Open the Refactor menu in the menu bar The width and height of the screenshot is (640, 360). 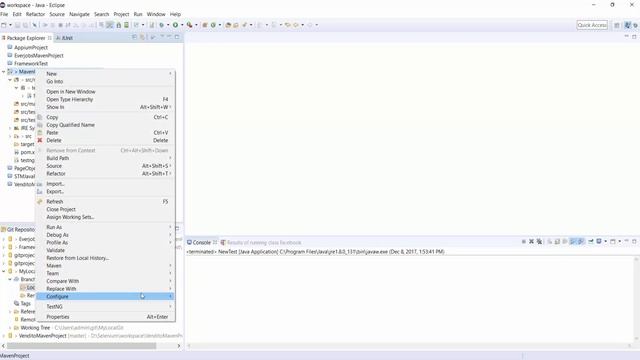pos(36,14)
